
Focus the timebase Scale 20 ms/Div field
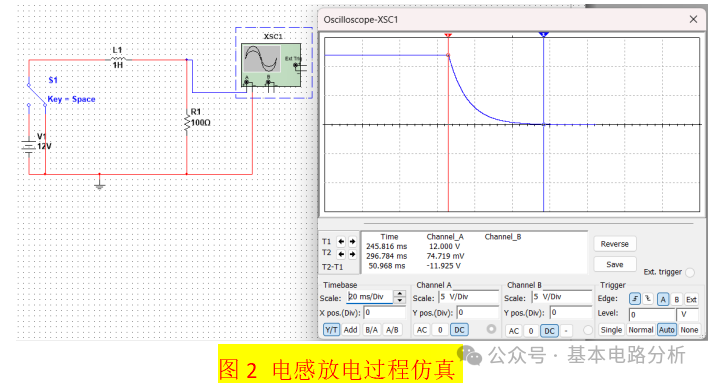(370, 297)
